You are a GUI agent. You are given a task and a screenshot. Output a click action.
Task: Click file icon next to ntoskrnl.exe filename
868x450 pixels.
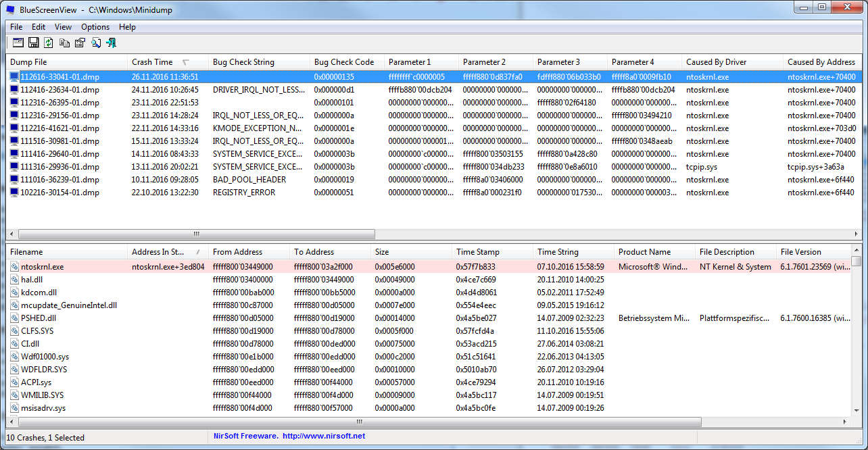[x=15, y=267]
